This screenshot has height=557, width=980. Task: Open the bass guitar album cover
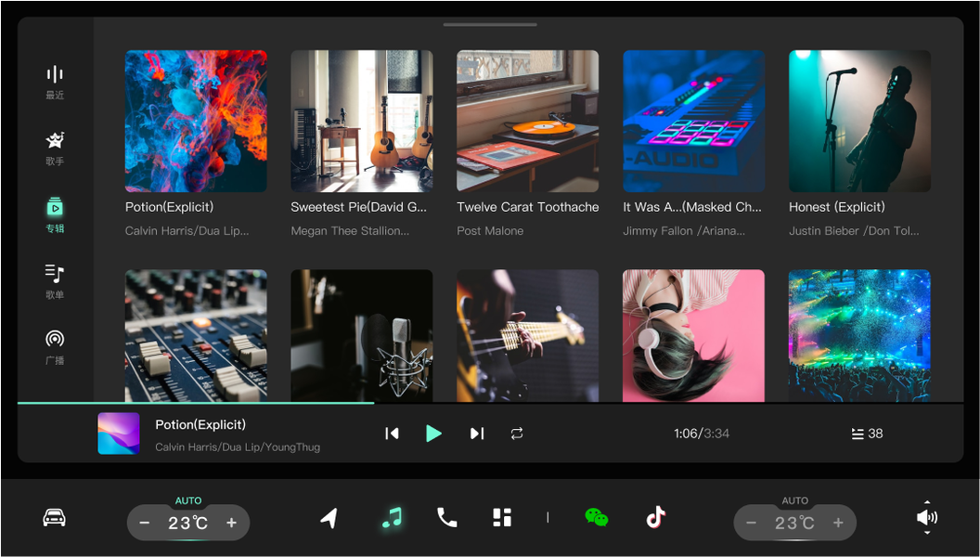[527, 336]
